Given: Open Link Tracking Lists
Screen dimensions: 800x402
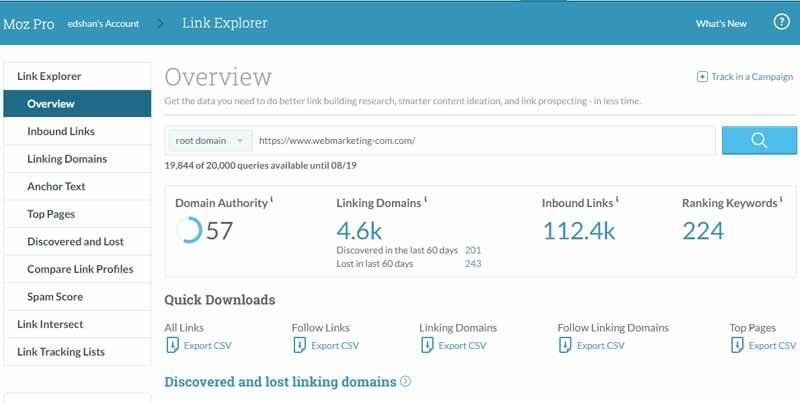Looking at the screenshot, I should pos(77,351).
